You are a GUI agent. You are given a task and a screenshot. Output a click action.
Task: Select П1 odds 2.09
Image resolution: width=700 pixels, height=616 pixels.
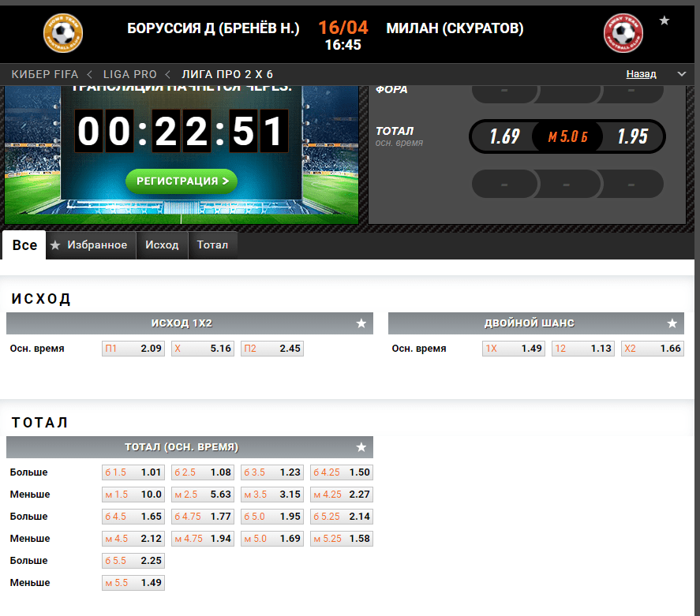[x=133, y=349]
